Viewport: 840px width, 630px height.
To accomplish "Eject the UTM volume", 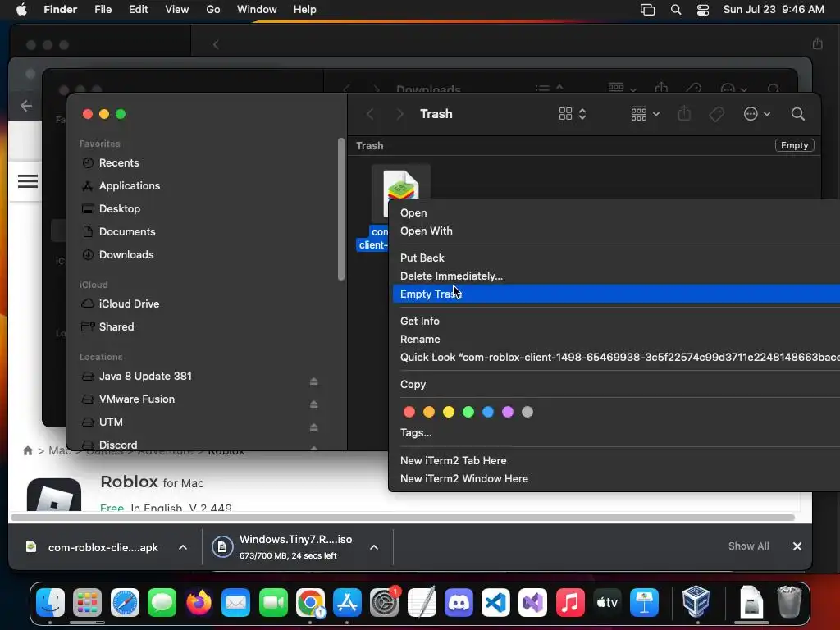I will click(x=314, y=427).
